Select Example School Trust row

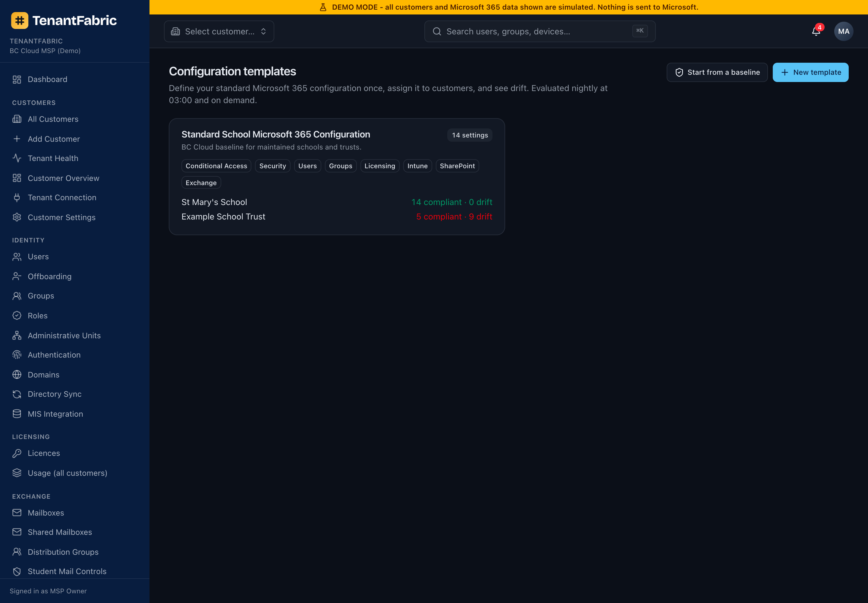(x=337, y=216)
